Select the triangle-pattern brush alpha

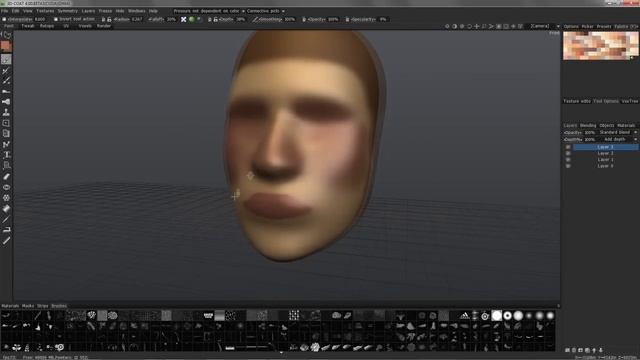point(465,316)
